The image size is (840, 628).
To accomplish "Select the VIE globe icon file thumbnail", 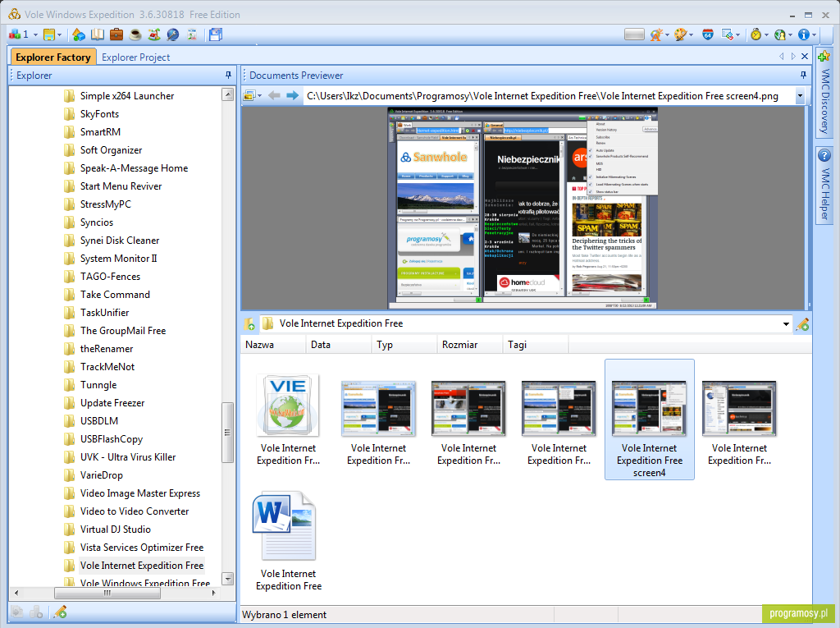I will (288, 405).
